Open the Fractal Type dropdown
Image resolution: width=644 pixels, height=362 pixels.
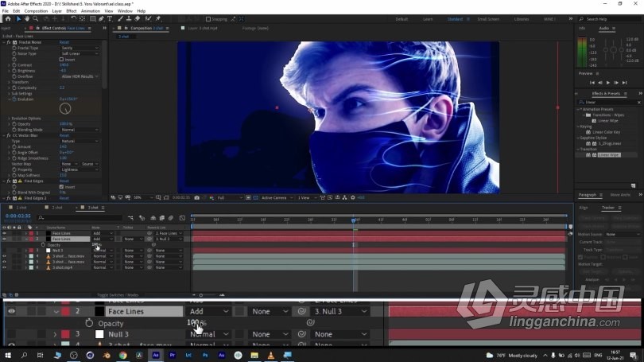80,48
